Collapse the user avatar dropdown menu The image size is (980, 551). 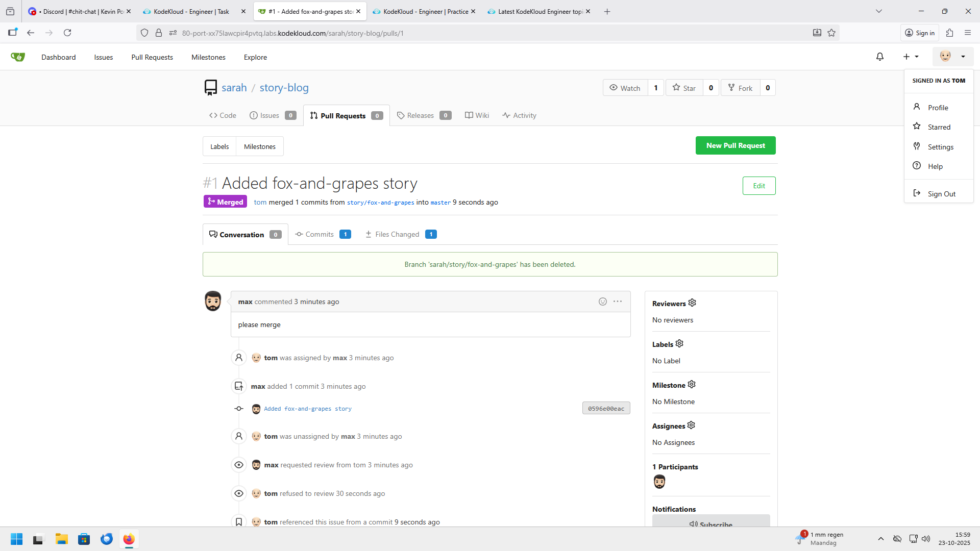pyautogui.click(x=952, y=57)
